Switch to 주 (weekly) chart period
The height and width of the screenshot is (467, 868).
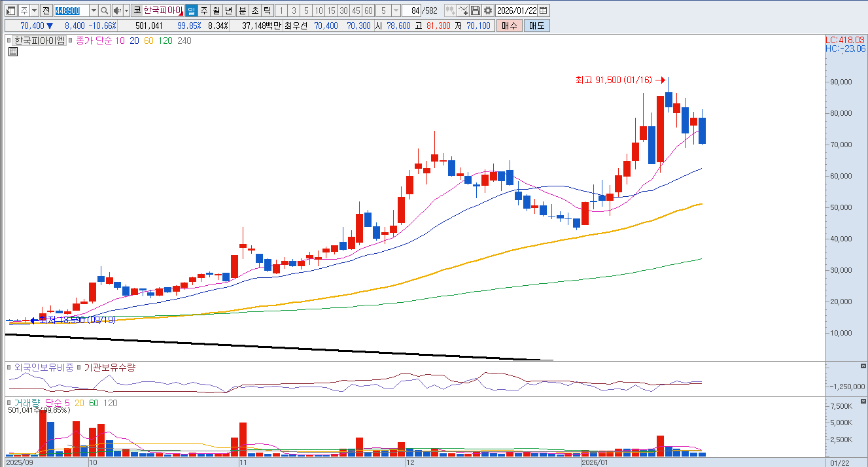203,10
